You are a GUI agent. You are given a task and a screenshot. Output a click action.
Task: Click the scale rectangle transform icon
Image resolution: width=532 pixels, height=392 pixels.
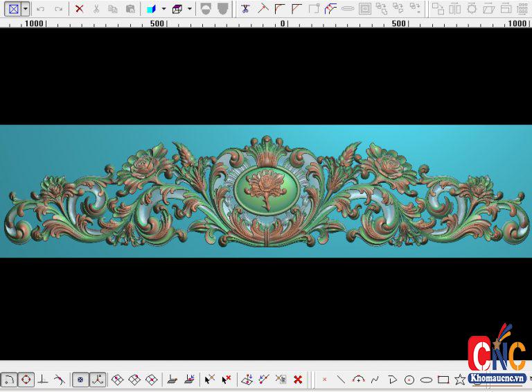pyautogui.click(x=506, y=9)
